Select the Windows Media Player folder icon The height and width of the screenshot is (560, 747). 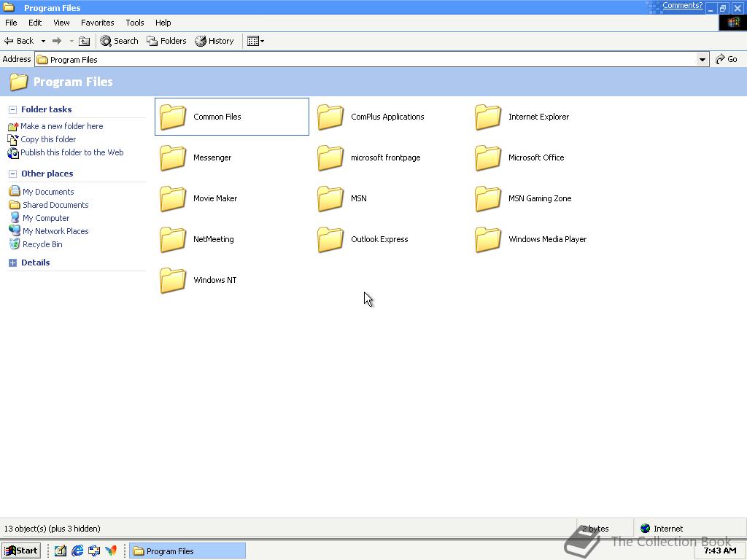pyautogui.click(x=488, y=239)
